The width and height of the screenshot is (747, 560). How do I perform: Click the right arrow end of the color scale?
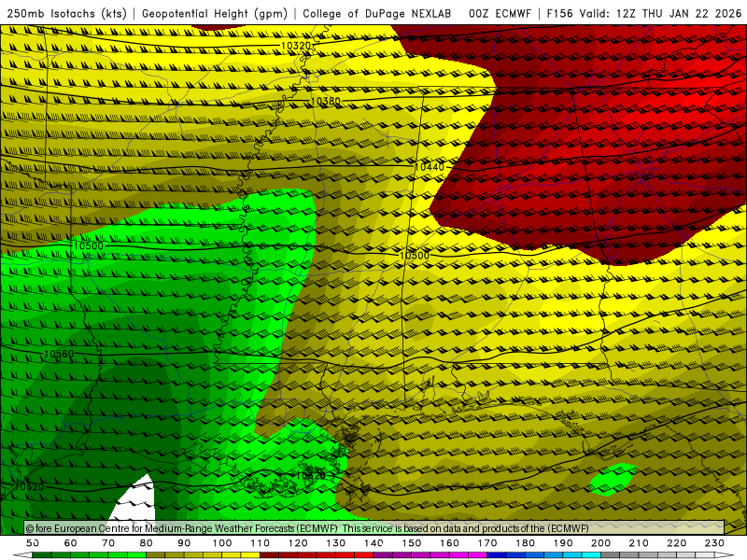coord(725,555)
